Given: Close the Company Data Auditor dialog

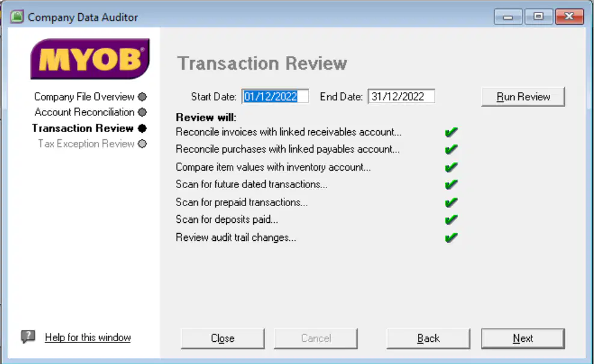Looking at the screenshot, I should pos(222,338).
